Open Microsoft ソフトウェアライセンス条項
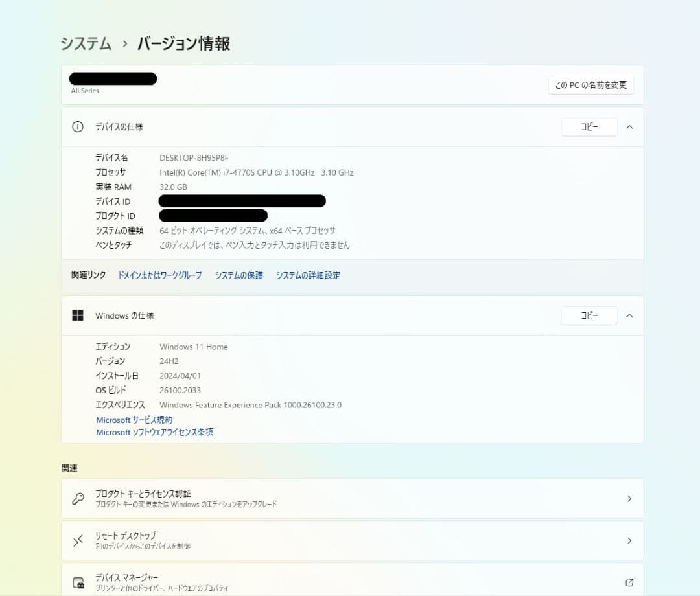Image resolution: width=700 pixels, height=596 pixels. (154, 433)
